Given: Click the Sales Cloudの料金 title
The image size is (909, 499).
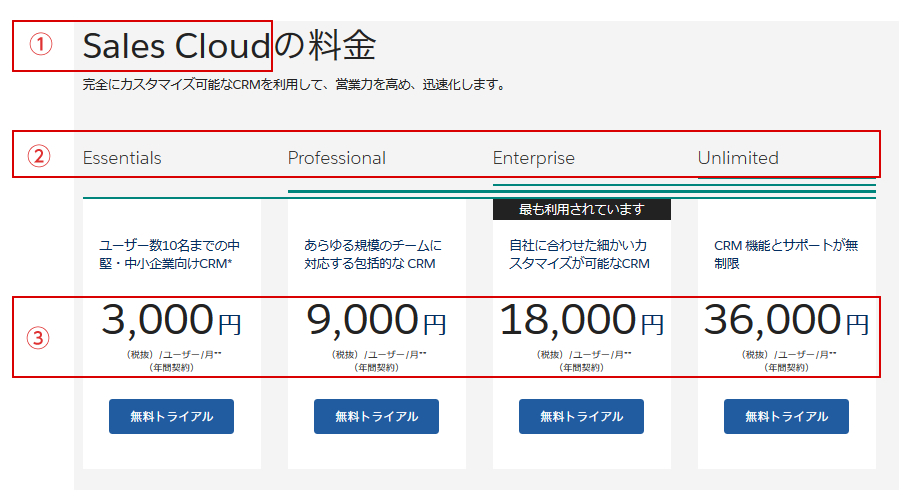Looking at the screenshot, I should click(229, 46).
